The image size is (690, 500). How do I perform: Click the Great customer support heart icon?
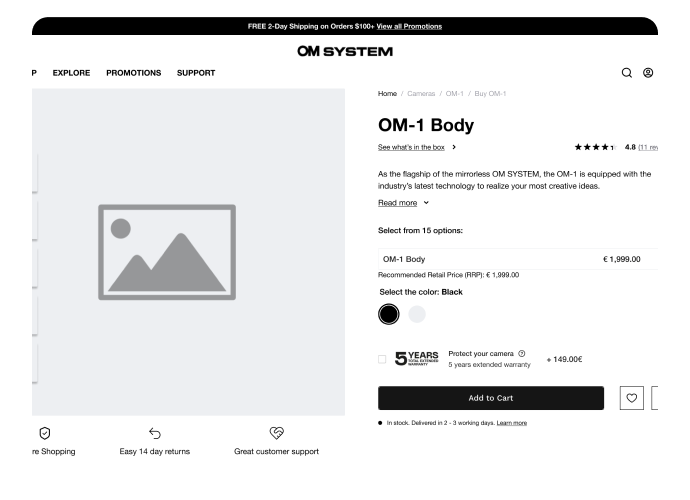276,433
